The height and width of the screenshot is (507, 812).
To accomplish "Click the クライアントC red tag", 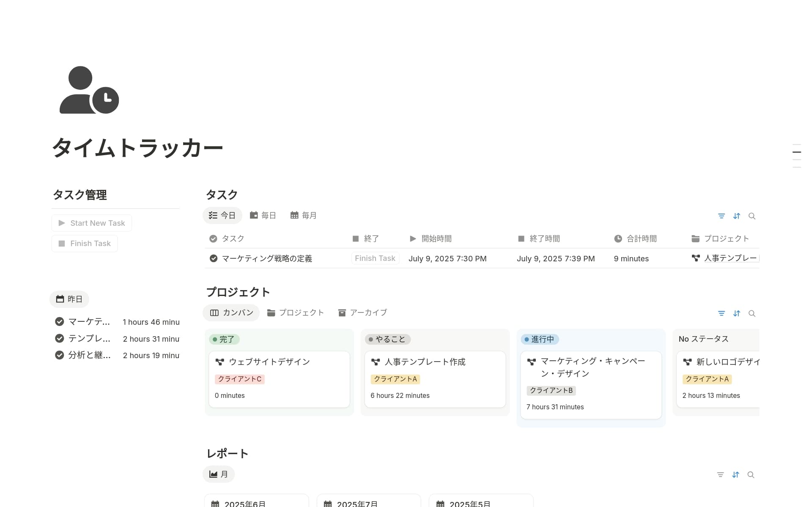I will [240, 379].
